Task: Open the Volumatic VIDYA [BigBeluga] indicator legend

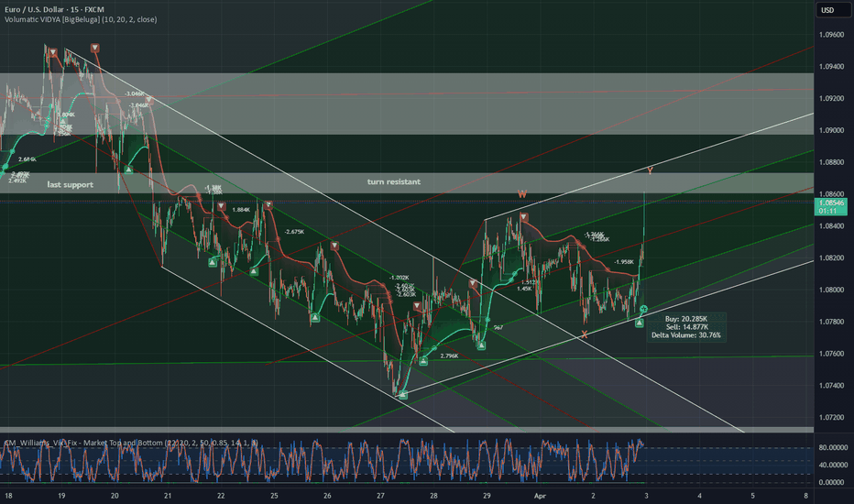Action: [x=81, y=19]
